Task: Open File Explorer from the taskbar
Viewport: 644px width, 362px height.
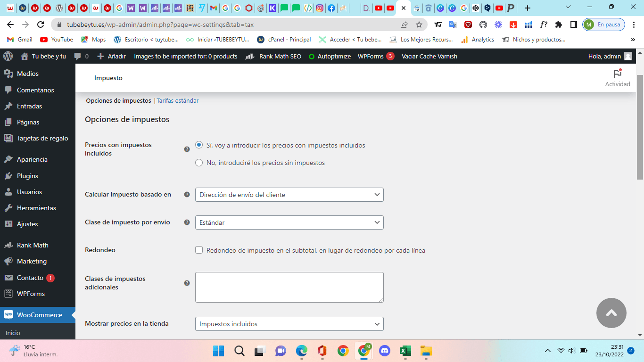Action: tap(426, 351)
